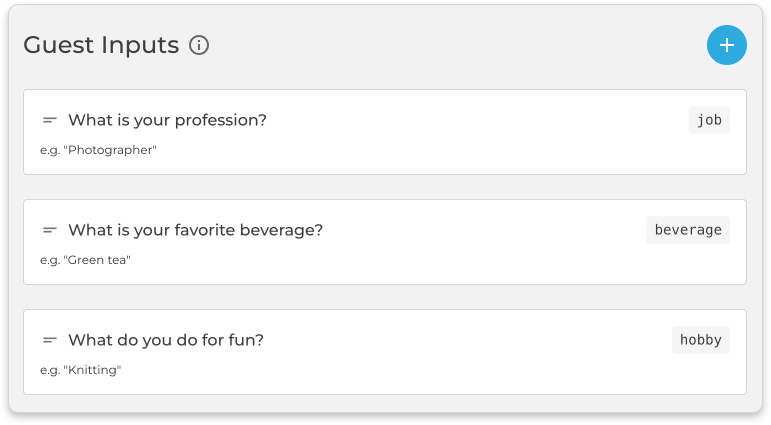Select 'What do you do for fun?' text
The height and width of the screenshot is (425, 771).
pyautogui.click(x=166, y=340)
